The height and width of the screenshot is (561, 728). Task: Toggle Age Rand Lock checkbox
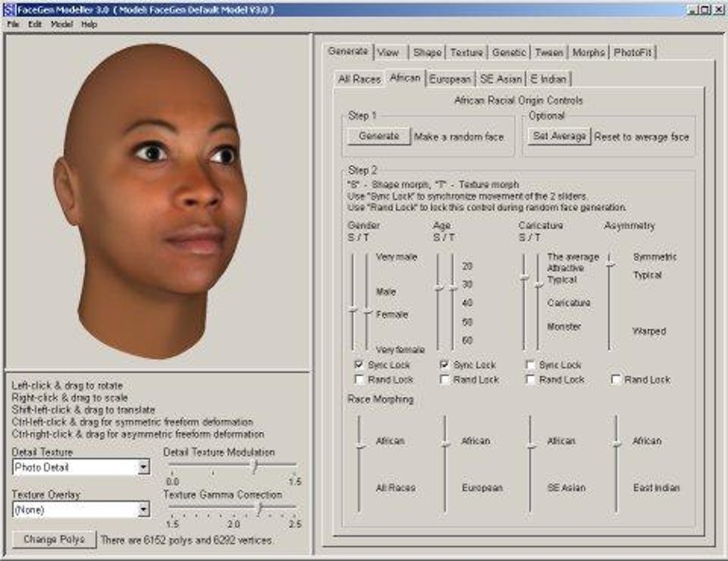445,380
